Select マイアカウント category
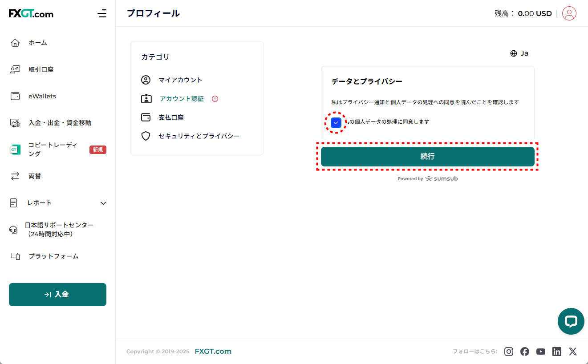 (180, 80)
